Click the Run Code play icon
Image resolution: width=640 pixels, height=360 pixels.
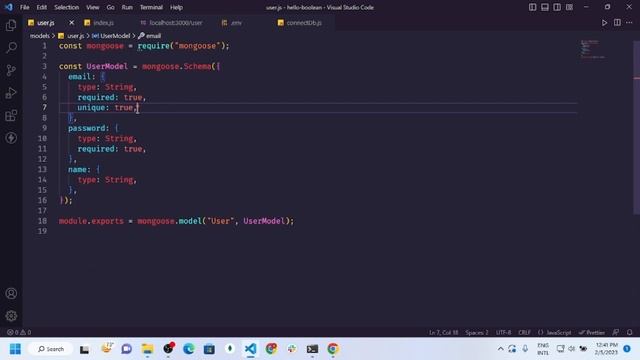point(604,23)
